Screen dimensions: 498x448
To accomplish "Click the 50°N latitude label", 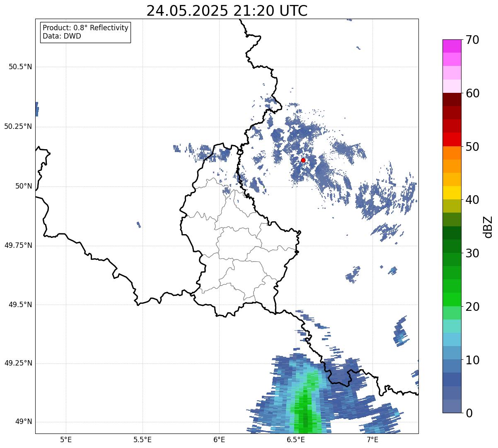I will 24,186.
